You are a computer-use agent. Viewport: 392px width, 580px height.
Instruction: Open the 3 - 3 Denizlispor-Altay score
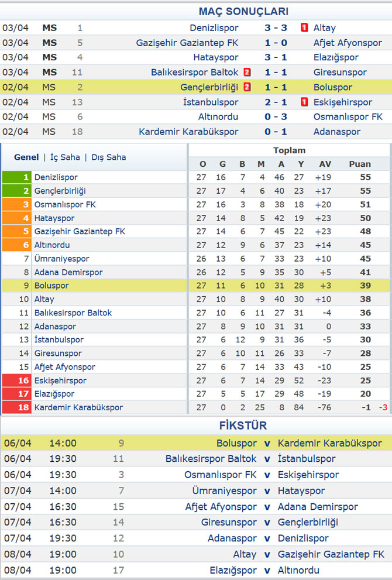tap(276, 28)
